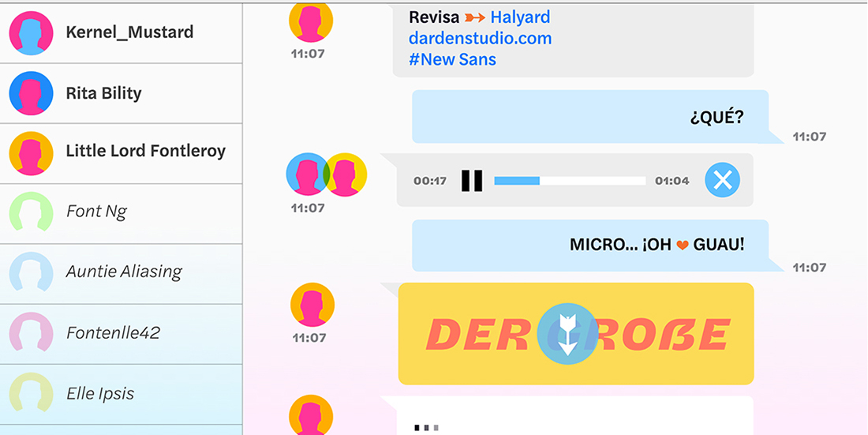Viewport: 868px width, 435px height.
Task: Click the #New Sans hashtag
Action: coord(452,59)
